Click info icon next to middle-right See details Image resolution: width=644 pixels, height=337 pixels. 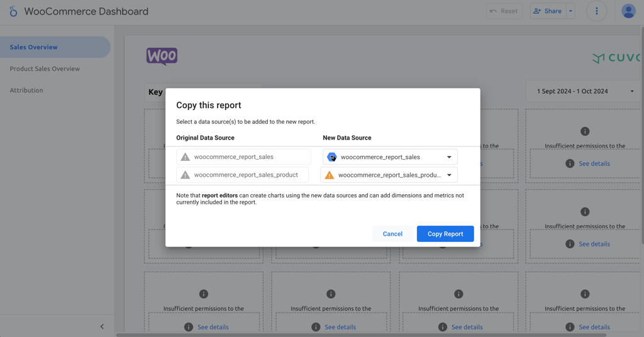[570, 244]
